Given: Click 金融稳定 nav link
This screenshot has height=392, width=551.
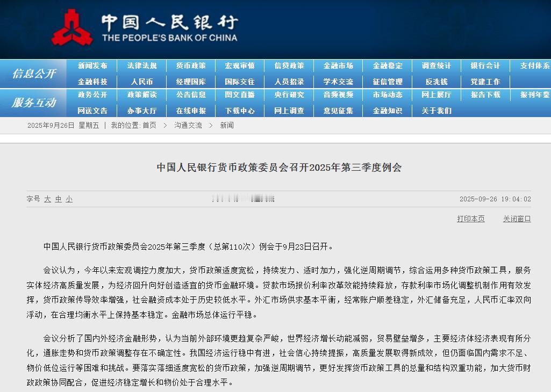Looking at the screenshot, I should pos(388,66).
